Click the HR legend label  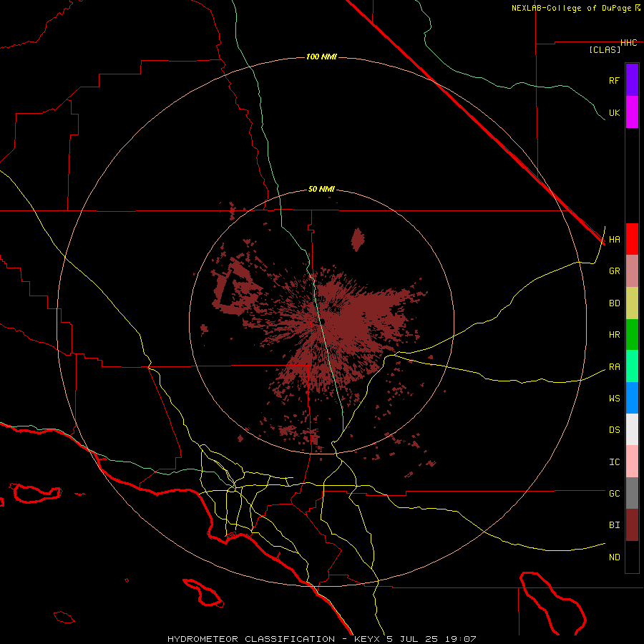point(614,335)
